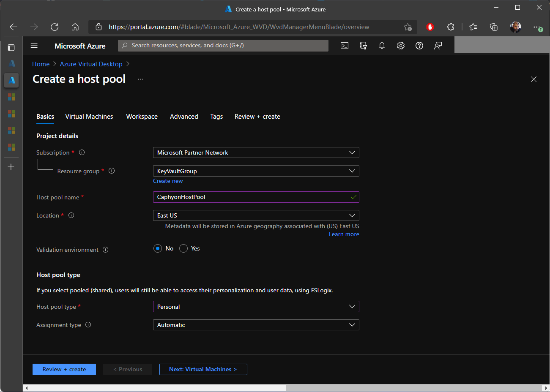Open Azure portal settings gear
Viewport: 550px width, 392px height.
401,46
